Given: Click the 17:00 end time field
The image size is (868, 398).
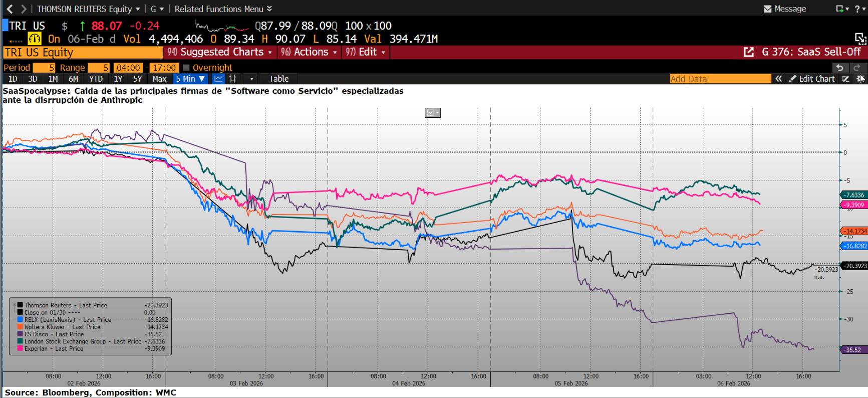Looking at the screenshot, I should click(164, 68).
